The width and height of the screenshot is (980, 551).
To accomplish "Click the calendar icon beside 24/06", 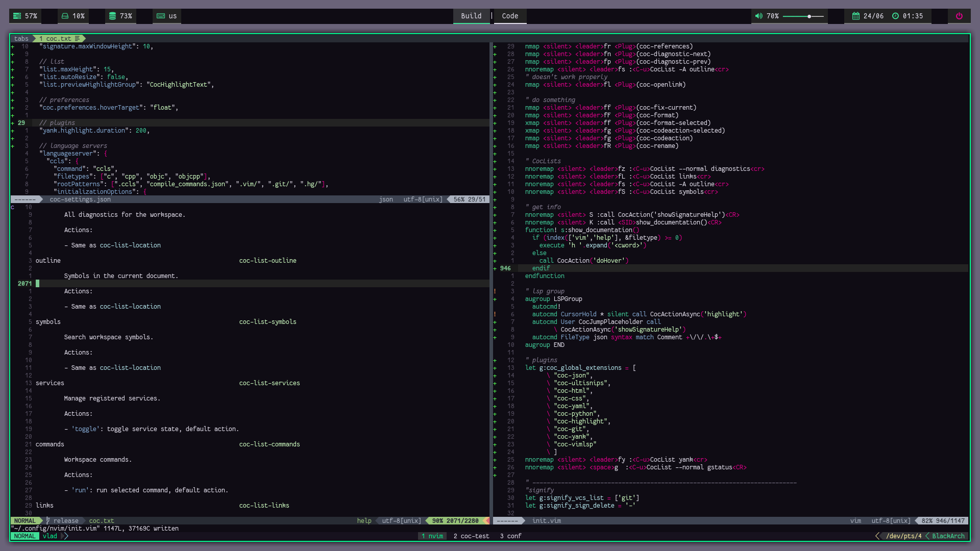I will coord(856,16).
